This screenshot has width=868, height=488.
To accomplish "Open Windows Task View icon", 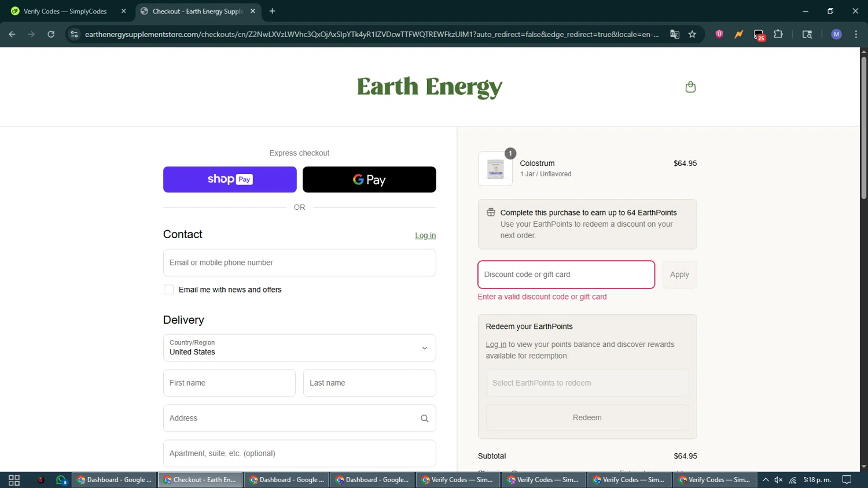I will [14, 480].
